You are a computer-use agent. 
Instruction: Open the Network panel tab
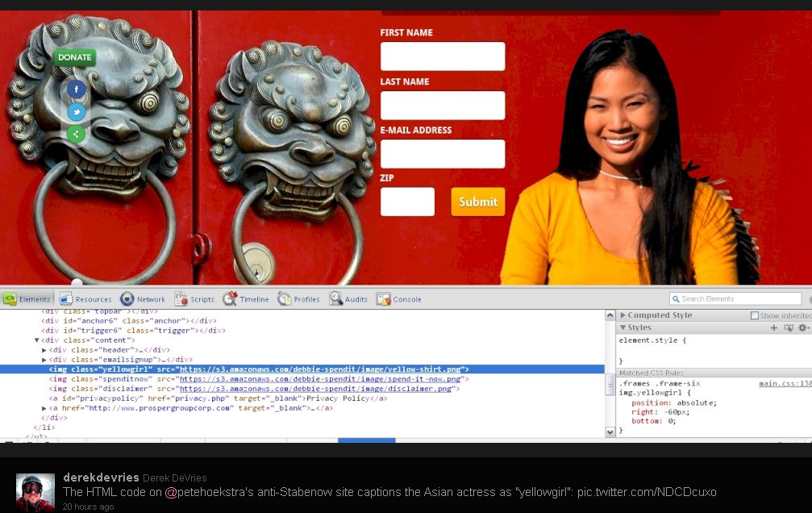143,299
